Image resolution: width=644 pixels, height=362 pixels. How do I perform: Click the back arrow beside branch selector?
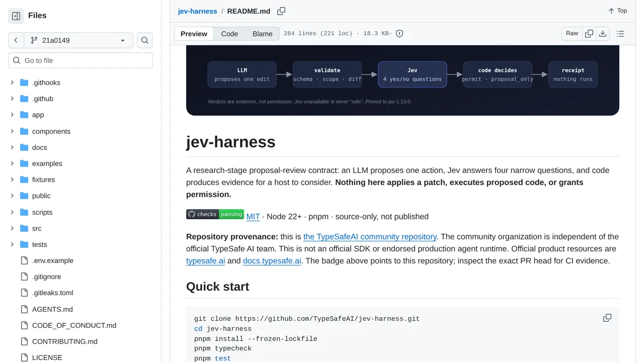click(x=16, y=40)
